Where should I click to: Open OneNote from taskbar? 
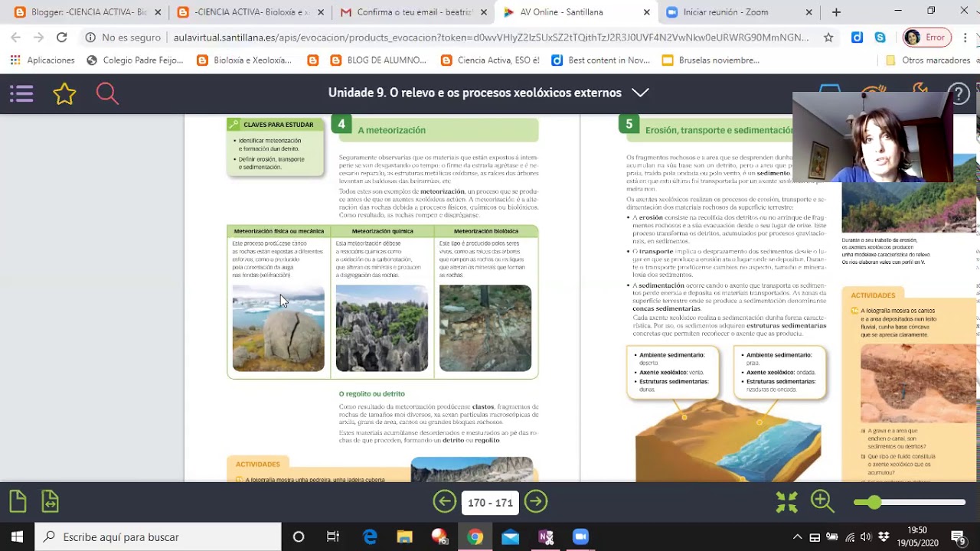coord(546,536)
